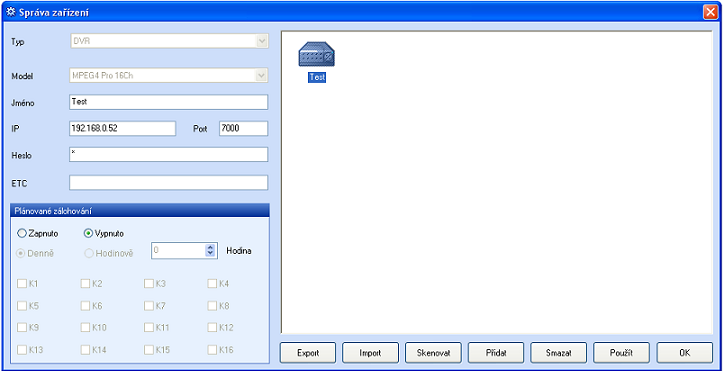This screenshot has height=371, width=724.
Task: Check the K10 channel checkbox
Action: pyautogui.click(x=85, y=327)
